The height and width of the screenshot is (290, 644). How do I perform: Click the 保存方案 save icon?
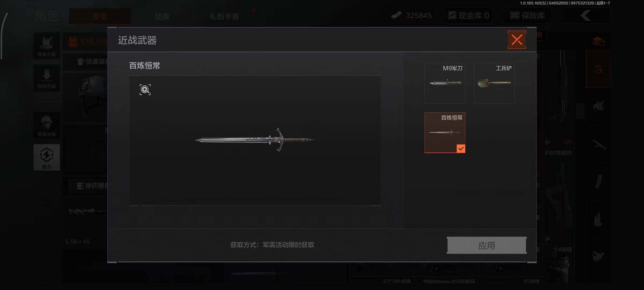click(47, 78)
